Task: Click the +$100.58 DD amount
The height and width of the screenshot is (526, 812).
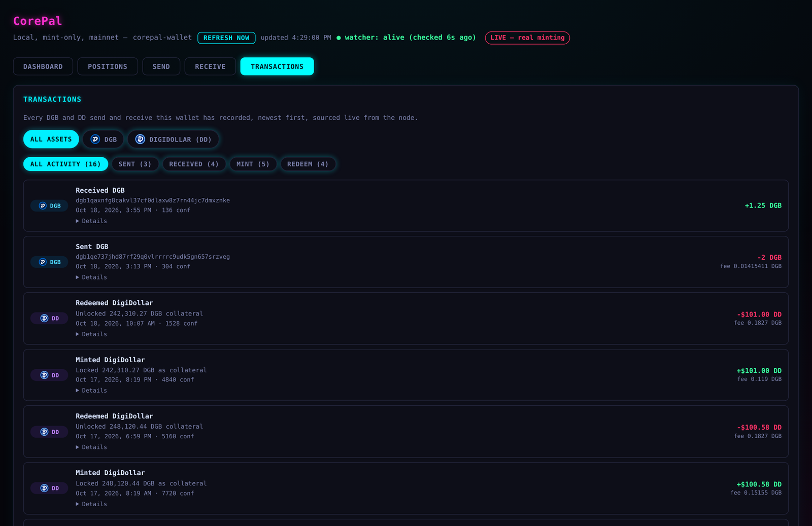Action: tap(759, 484)
